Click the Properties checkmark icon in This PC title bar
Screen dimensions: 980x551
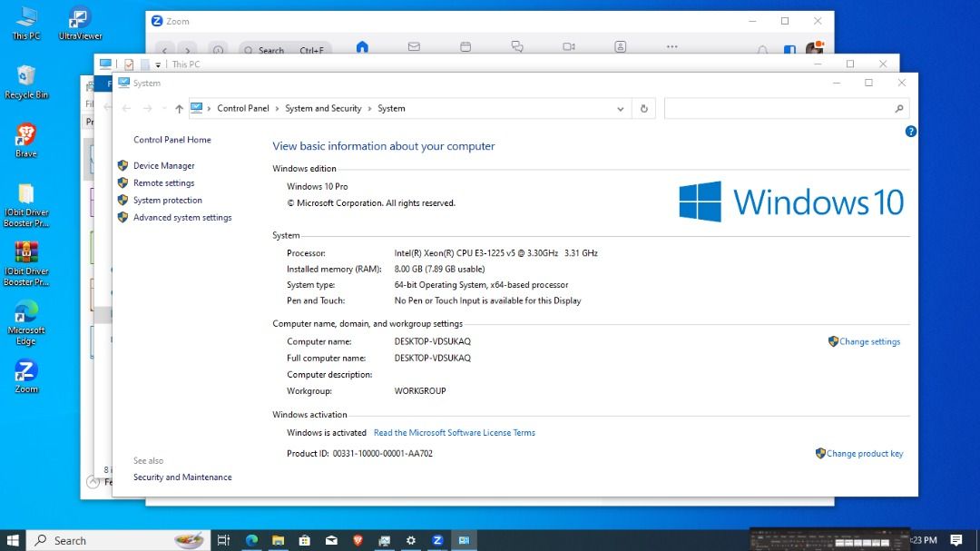click(129, 64)
